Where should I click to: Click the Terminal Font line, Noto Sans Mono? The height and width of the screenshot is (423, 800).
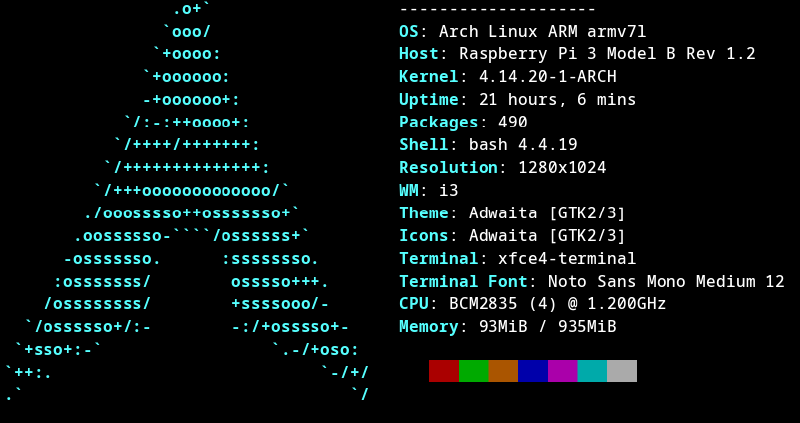(x=591, y=282)
